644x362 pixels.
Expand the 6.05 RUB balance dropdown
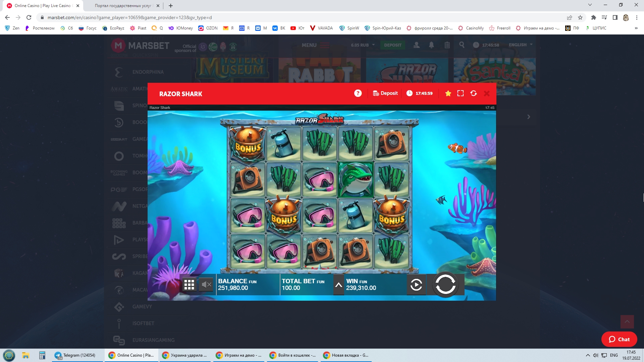coord(363,45)
